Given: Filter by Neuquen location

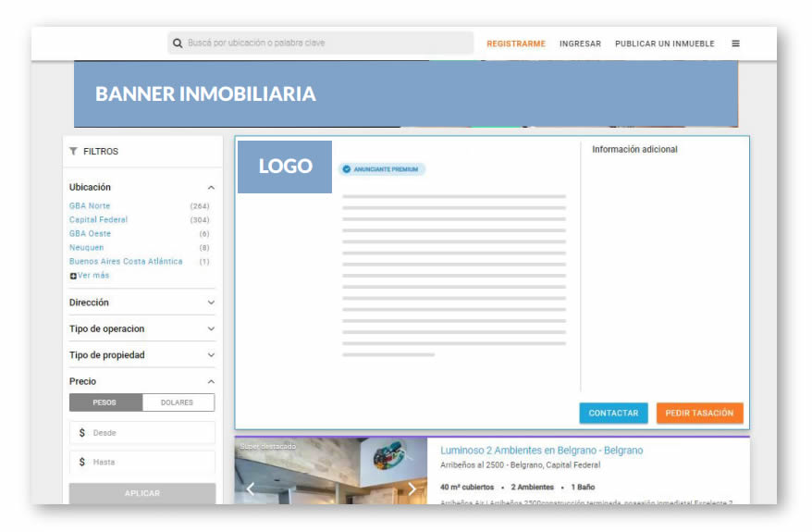Looking at the screenshot, I should (87, 248).
